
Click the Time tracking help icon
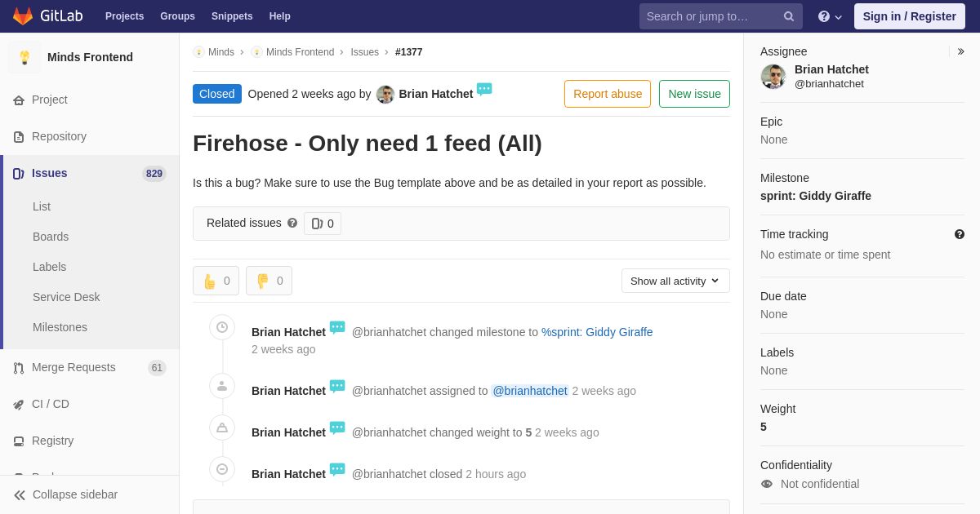[x=960, y=234]
